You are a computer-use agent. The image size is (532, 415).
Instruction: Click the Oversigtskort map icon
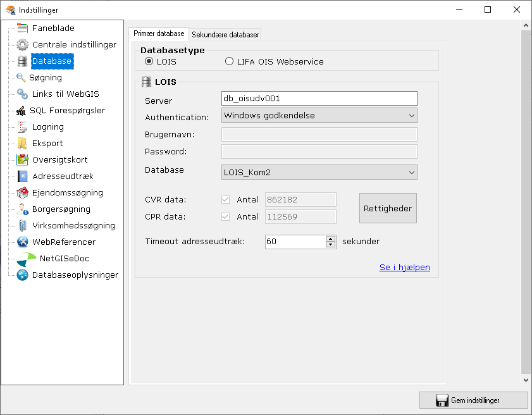pos(21,159)
